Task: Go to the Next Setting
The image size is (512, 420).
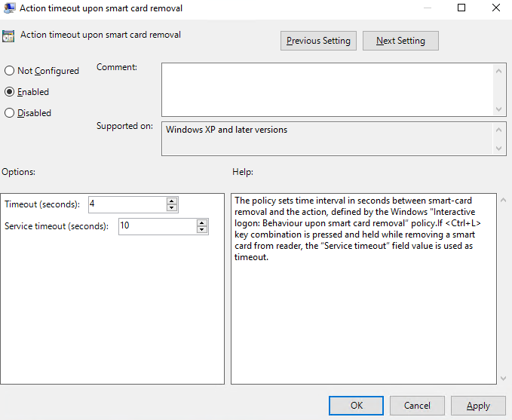Action: point(400,41)
